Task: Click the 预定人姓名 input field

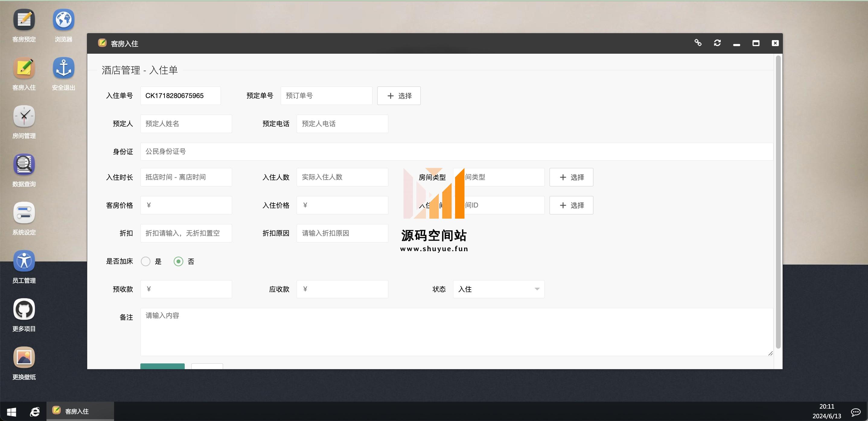Action: click(186, 124)
